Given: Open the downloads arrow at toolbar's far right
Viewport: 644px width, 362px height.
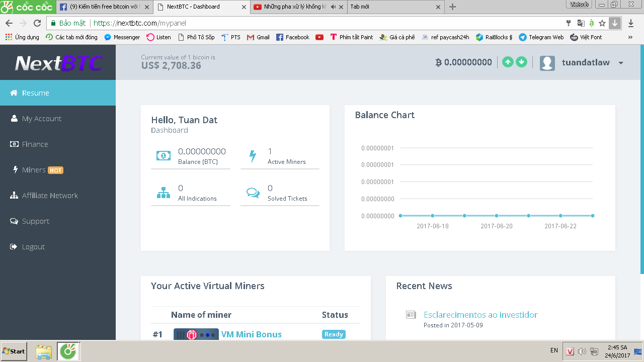Looking at the screenshot, I should [x=631, y=23].
